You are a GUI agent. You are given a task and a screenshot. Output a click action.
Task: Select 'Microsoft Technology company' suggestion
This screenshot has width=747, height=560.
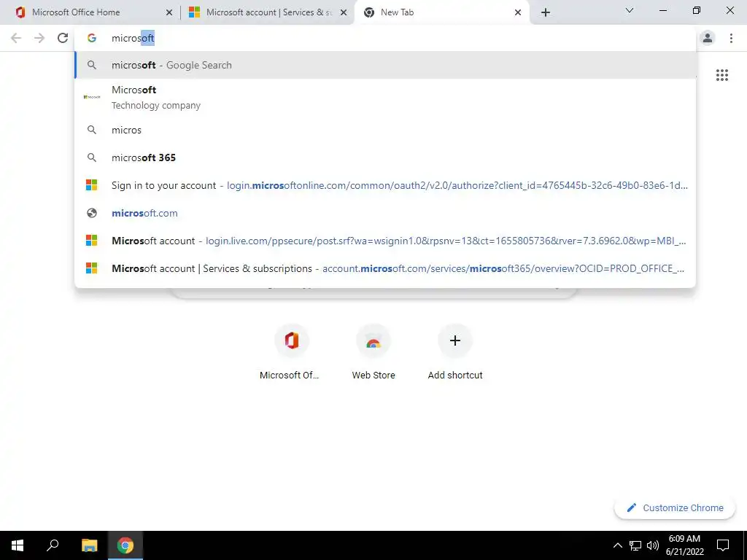point(385,97)
